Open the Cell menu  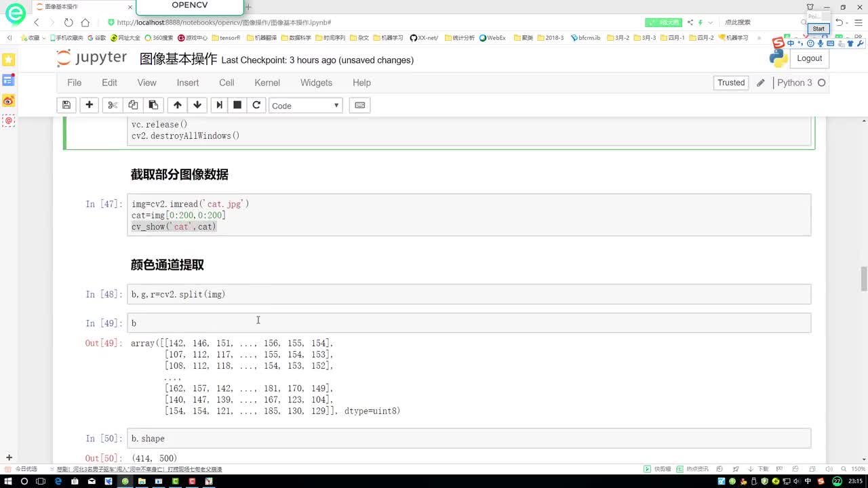point(226,83)
